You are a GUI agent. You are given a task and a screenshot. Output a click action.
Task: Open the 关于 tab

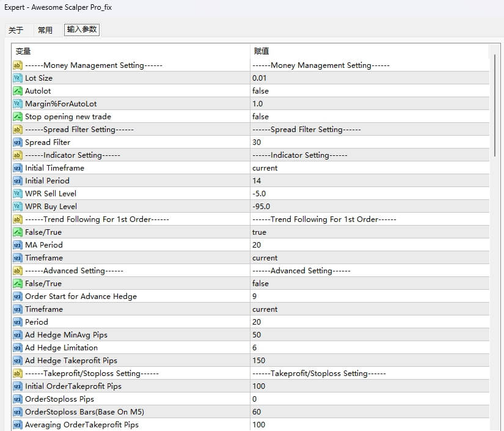click(16, 30)
